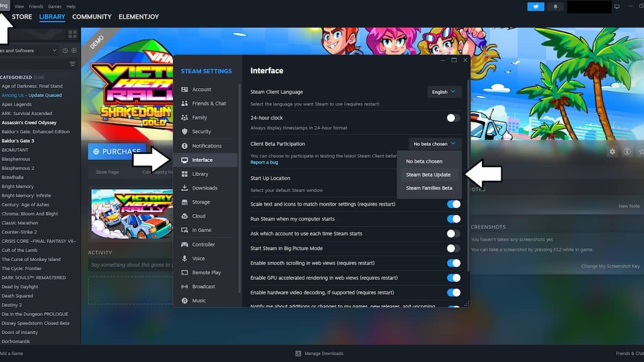644x362 pixels.
Task: Choose Steam Families Beta option
Action: point(428,188)
